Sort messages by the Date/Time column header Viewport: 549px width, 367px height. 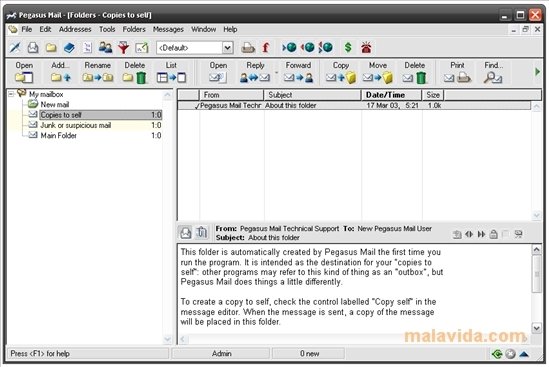click(391, 95)
